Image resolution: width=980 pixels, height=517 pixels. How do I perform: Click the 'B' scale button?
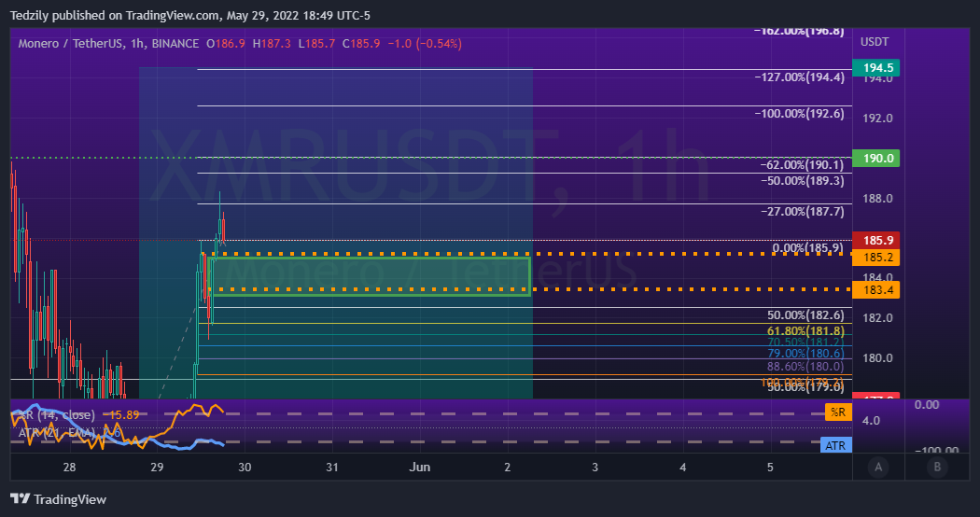(937, 467)
